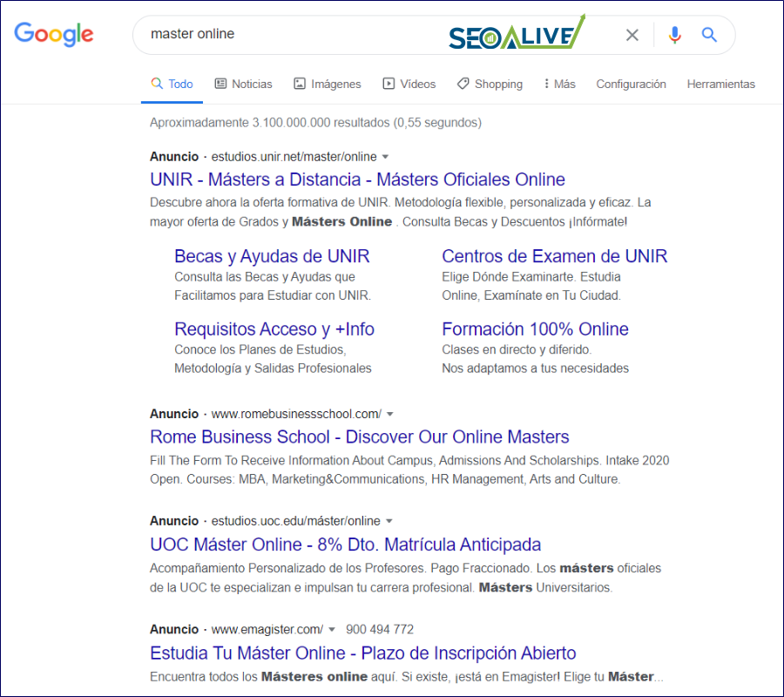Viewport: 784px width, 697px height.
Task: Open the arrow next to romebusinessschool.com
Action: tap(389, 413)
